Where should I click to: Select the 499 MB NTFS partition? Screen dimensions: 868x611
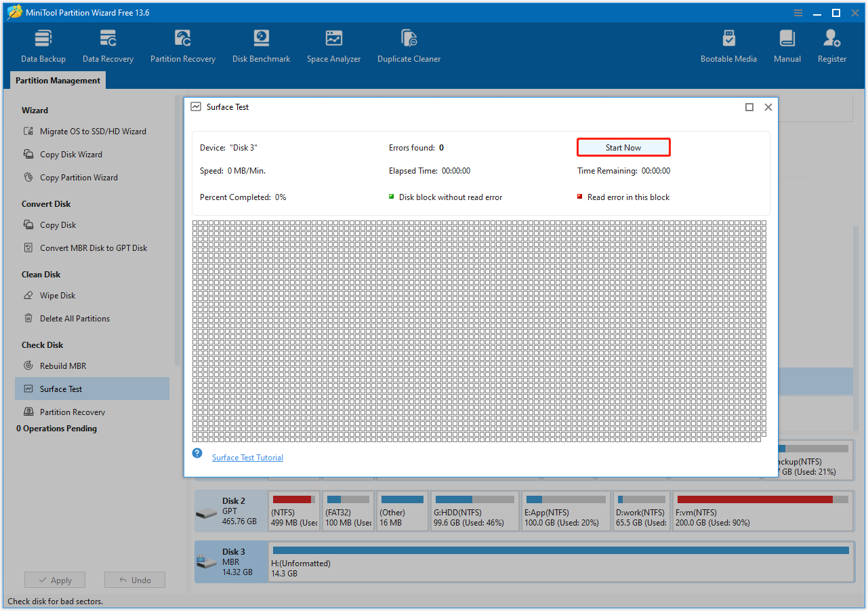pyautogui.click(x=294, y=511)
